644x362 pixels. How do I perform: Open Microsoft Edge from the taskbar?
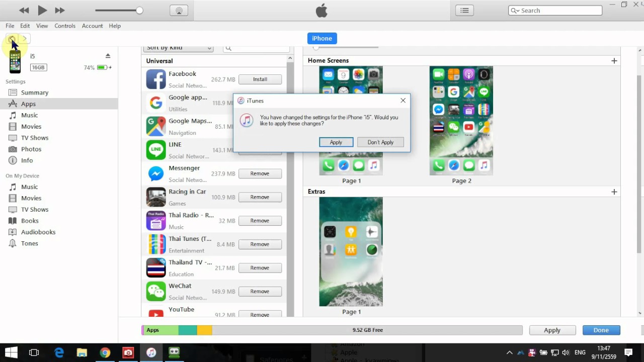click(x=59, y=352)
